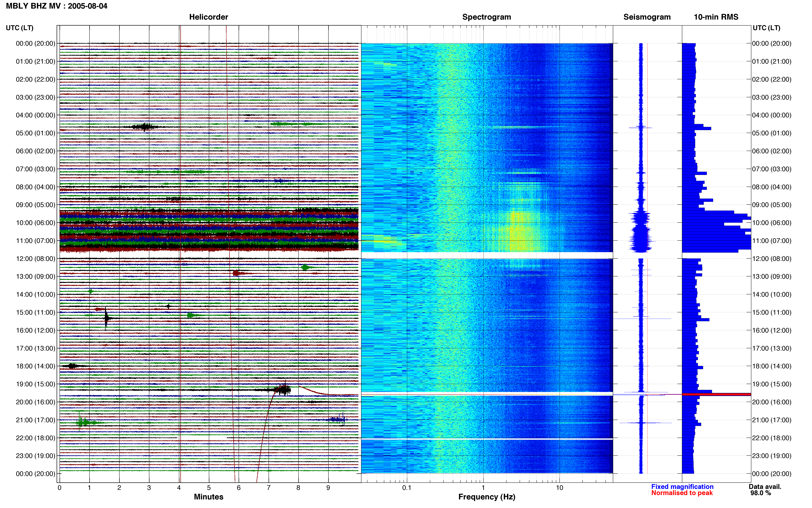This screenshot has width=812, height=508.
Task: Click the Minutes axis label
Action: 209,497
